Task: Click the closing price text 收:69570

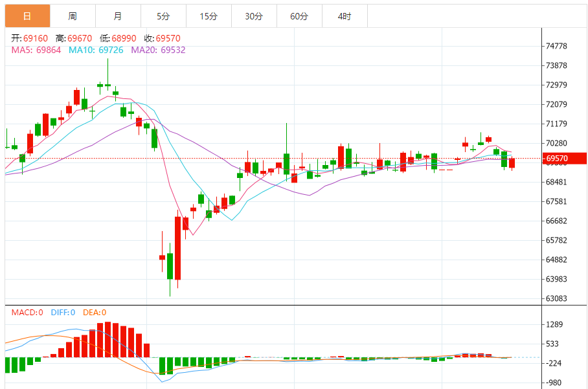Action: 163,38
